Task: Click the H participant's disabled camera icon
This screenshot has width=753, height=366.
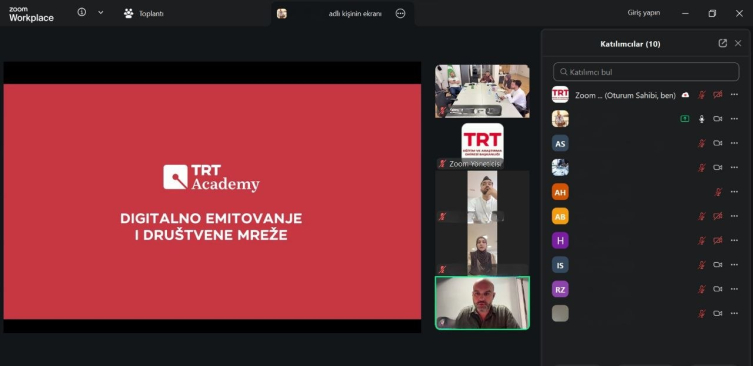Action: point(717,240)
